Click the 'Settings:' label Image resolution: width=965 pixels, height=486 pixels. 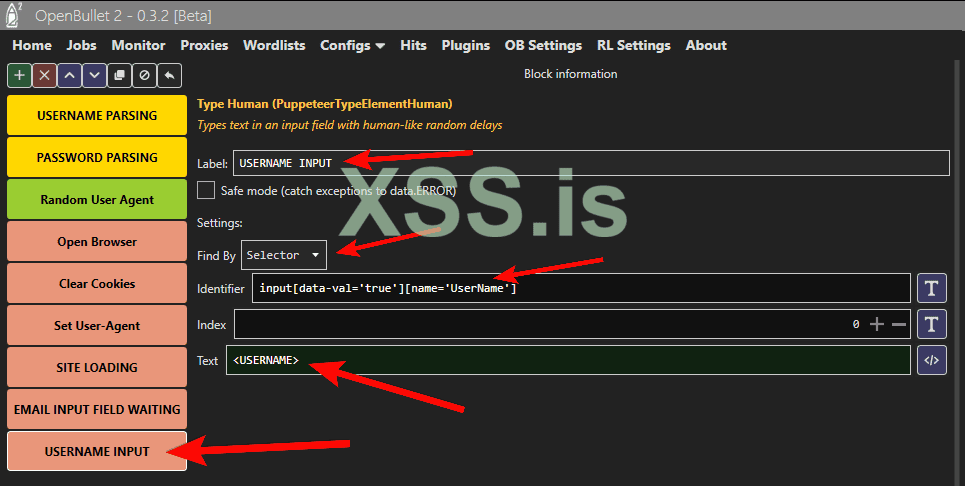tap(220, 223)
